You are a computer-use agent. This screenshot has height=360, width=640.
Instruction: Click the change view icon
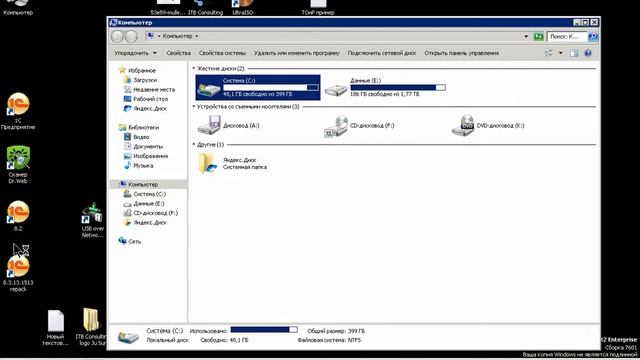click(549, 53)
